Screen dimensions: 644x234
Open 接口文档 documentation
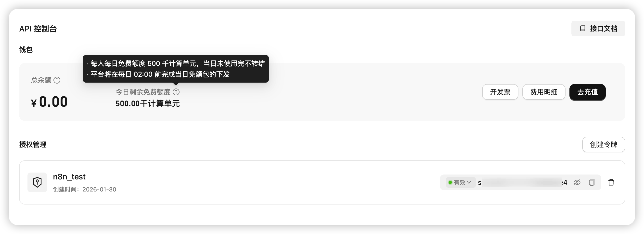[x=598, y=29]
